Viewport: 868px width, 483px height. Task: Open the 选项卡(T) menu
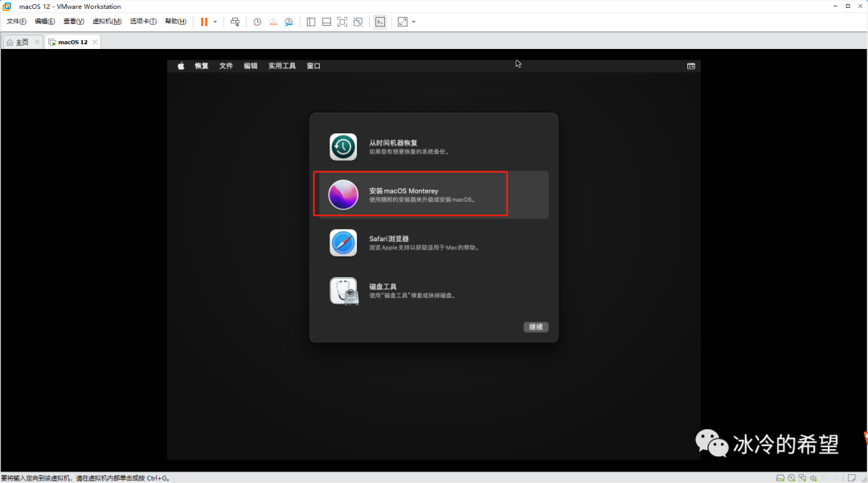pyautogui.click(x=143, y=22)
